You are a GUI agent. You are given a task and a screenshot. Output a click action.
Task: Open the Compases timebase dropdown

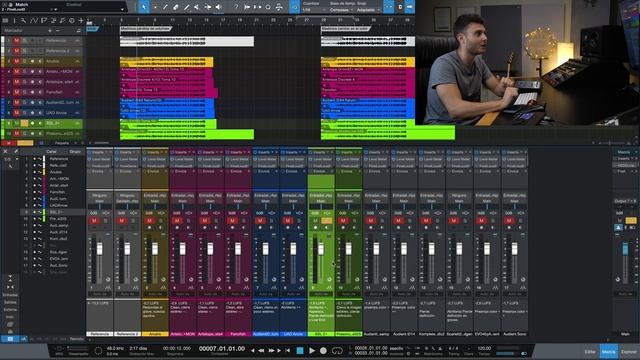coord(341,10)
